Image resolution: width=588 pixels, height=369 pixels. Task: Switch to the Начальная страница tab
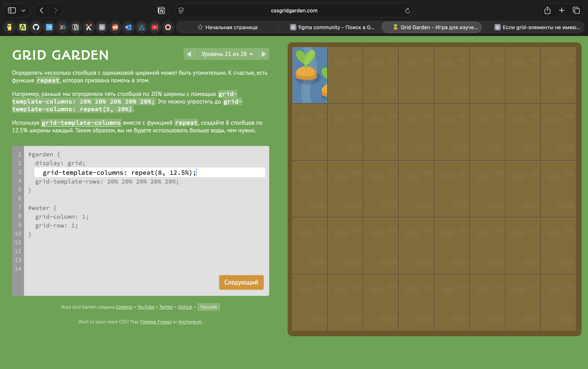[x=227, y=27]
